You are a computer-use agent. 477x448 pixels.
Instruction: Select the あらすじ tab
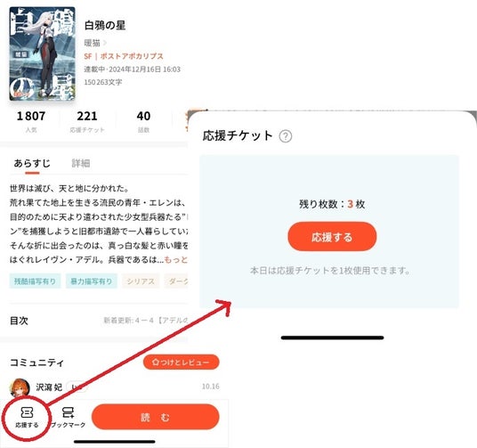(32, 163)
